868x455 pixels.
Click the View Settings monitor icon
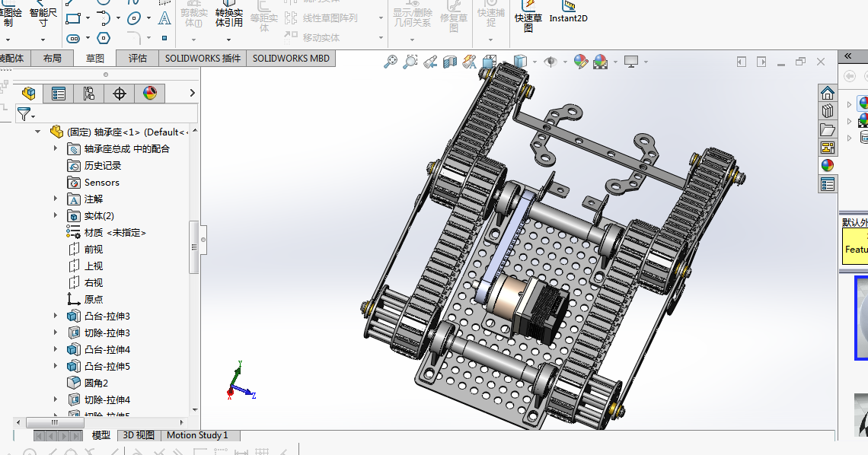pyautogui.click(x=631, y=62)
